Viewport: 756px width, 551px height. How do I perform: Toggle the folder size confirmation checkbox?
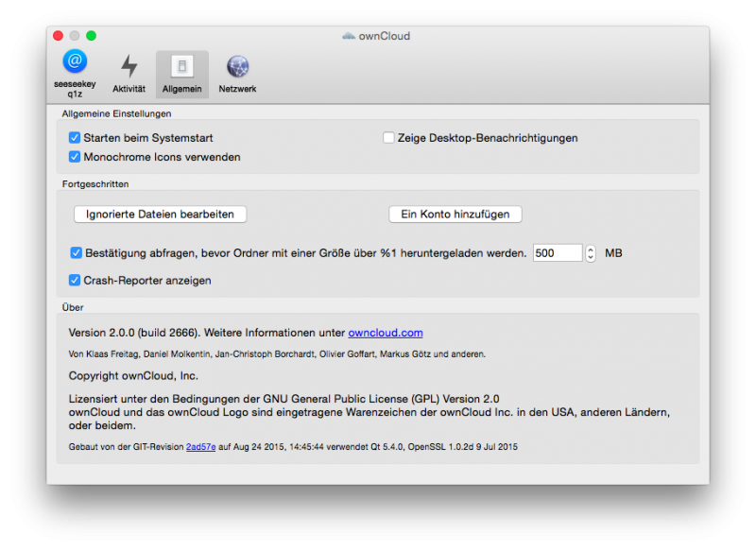point(76,253)
